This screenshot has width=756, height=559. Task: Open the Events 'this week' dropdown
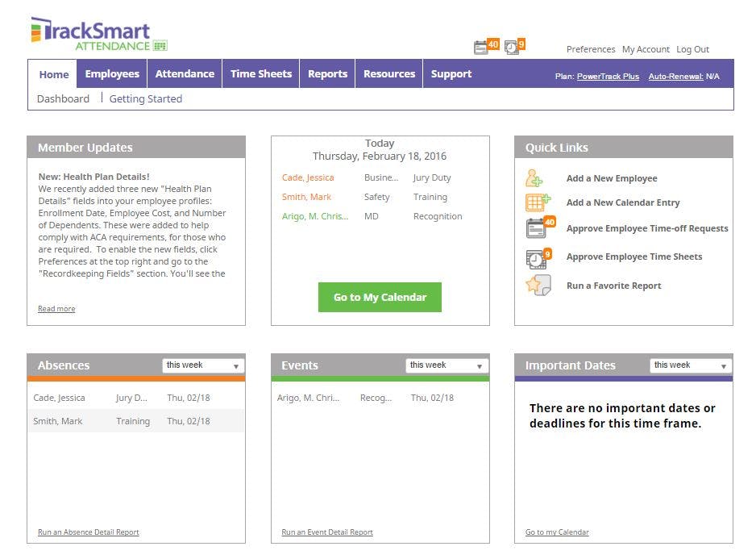tap(446, 365)
